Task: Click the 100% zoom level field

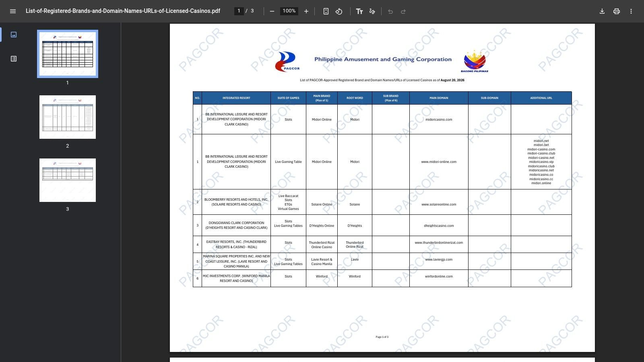Action: (x=289, y=11)
